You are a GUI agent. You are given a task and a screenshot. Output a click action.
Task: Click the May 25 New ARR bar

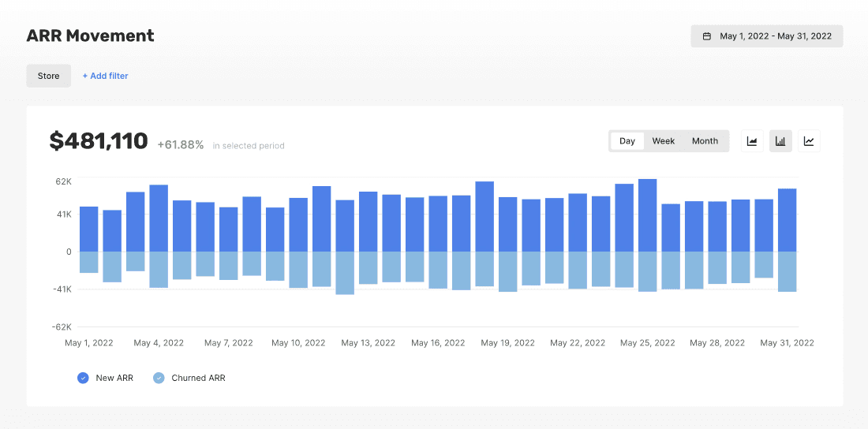pyautogui.click(x=647, y=215)
